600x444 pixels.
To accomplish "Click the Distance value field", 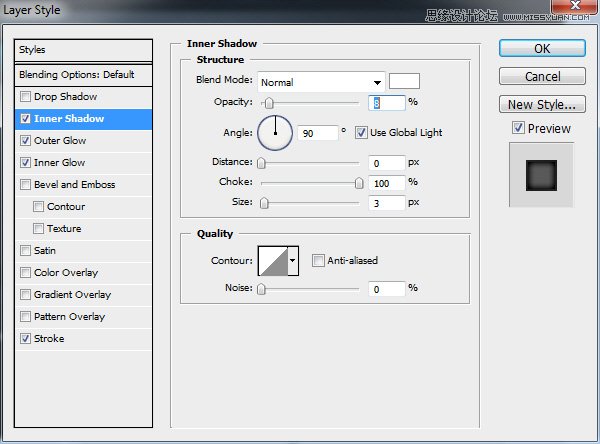I will (x=386, y=163).
